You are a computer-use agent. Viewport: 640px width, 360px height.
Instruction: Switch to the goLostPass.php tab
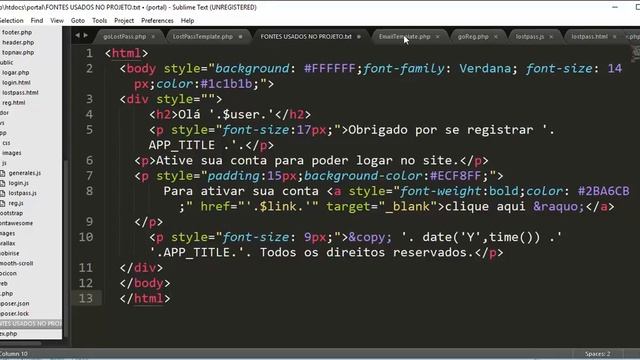(x=124, y=37)
